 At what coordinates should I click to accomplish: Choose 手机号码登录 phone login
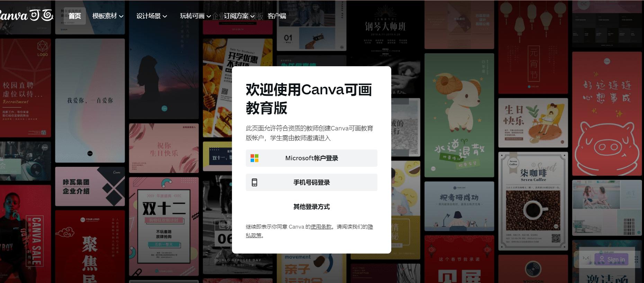(x=312, y=182)
